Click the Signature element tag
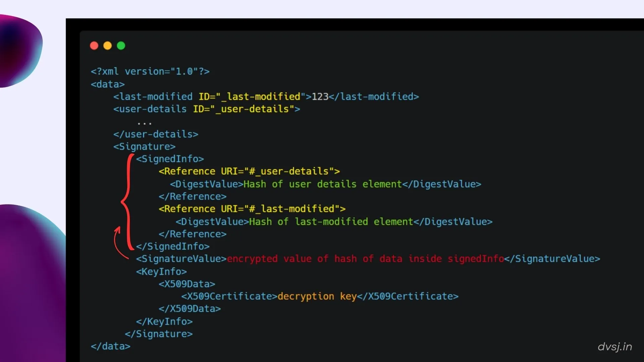Screen dimensions: 644x362 [144, 146]
